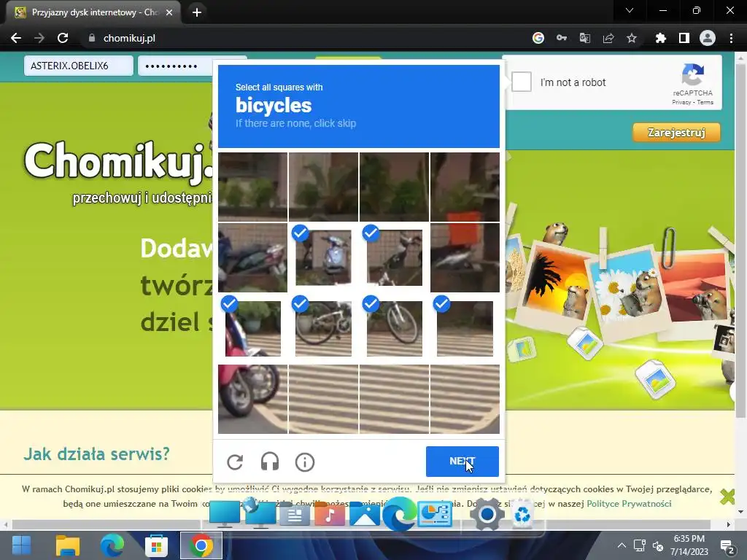Reload the chomikuj.pl page

click(63, 38)
